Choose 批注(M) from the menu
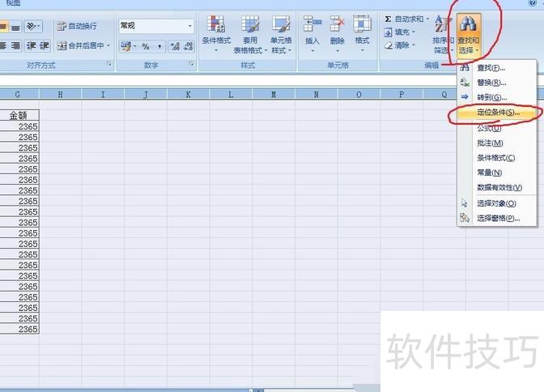544x392 pixels. pos(497,143)
